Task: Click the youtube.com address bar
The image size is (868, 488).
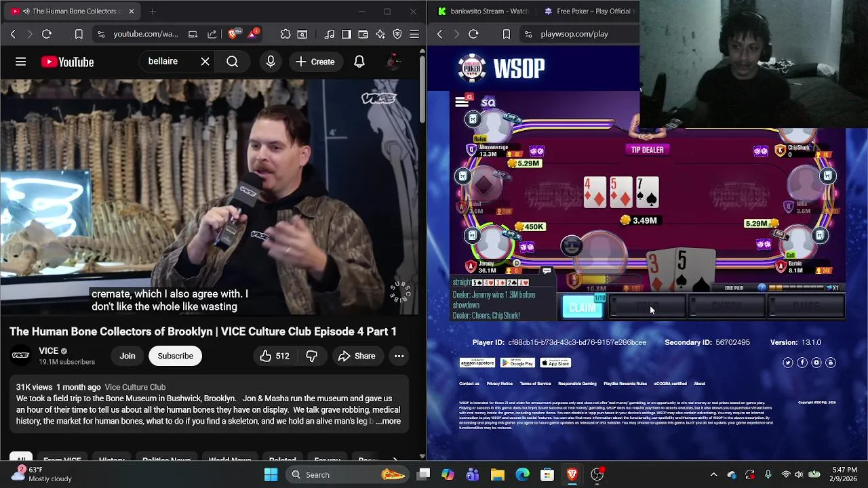Action: 145,34
